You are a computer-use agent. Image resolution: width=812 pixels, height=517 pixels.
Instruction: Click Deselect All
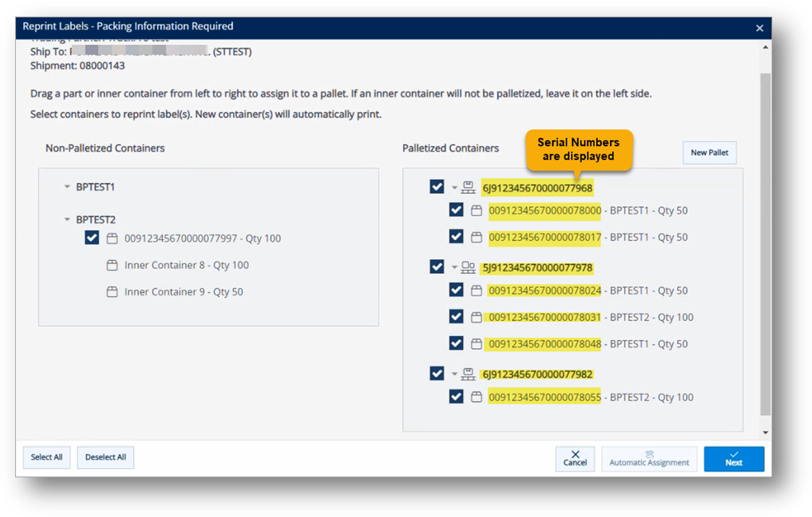[105, 457]
